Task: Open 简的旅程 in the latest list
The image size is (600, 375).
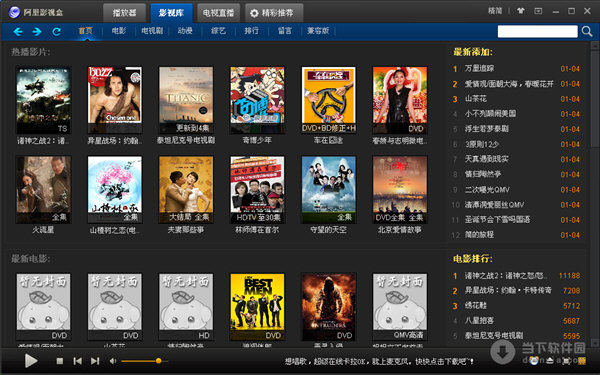Action: pos(479,235)
